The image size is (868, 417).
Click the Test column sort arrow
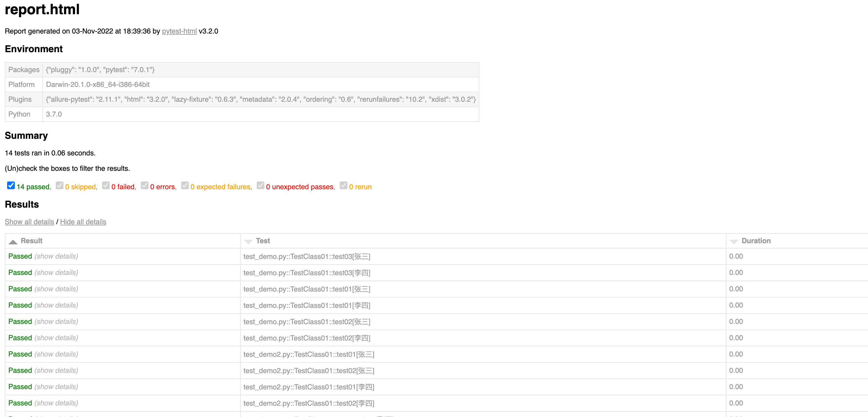(x=248, y=241)
